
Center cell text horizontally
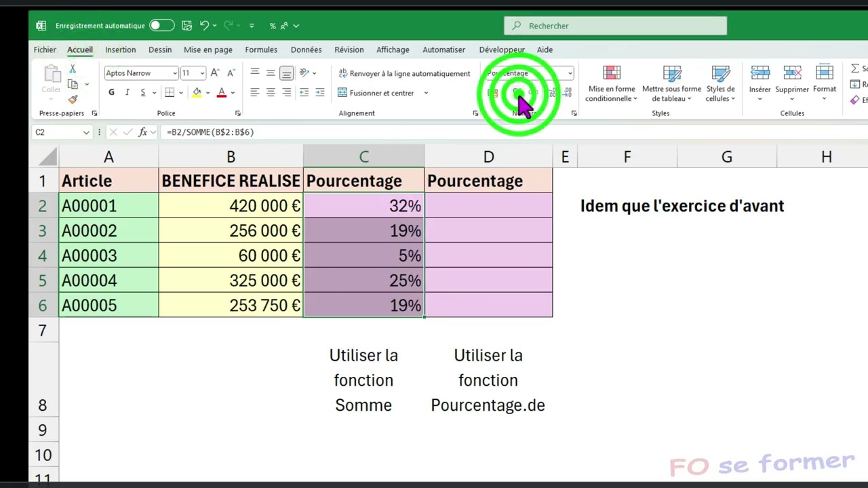pos(271,93)
